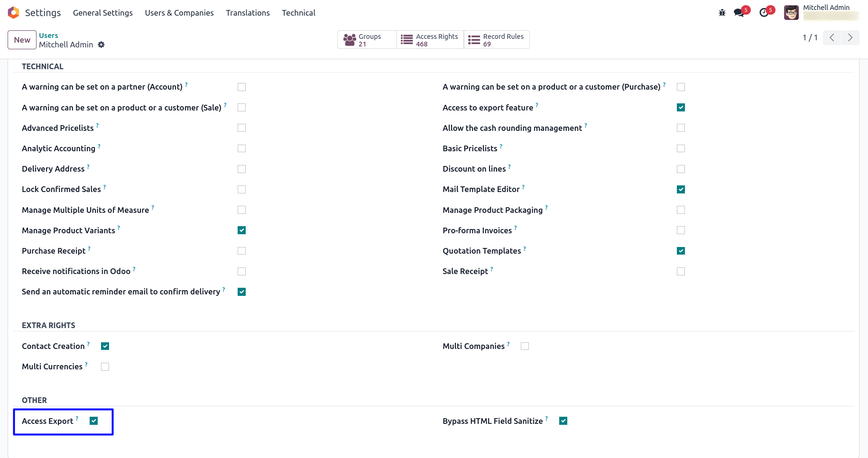Go back to the Users breadcrumb
868x458 pixels.
point(48,36)
